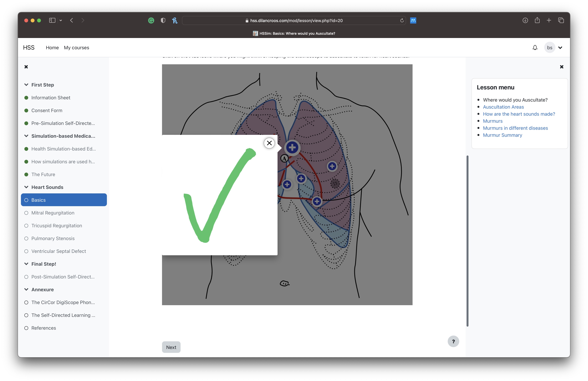588x381 pixels.
Task: Open The Future activity
Action: 43,175
